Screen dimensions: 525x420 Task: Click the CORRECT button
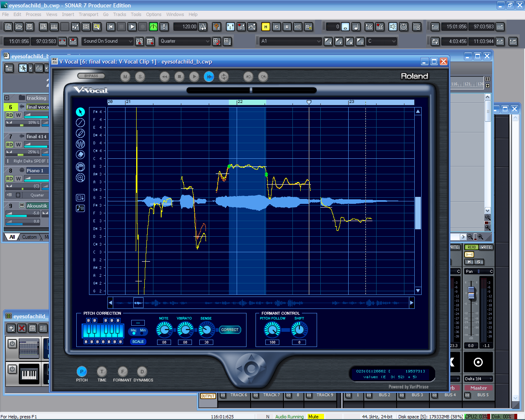tap(230, 330)
